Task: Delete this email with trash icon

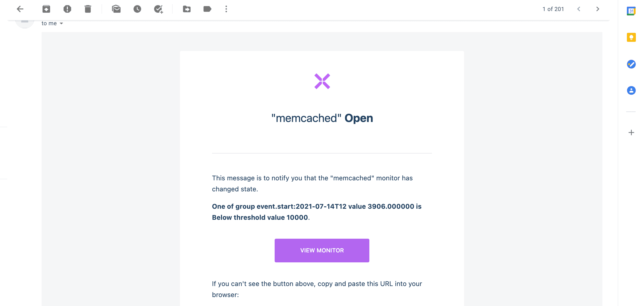Action: point(88,9)
